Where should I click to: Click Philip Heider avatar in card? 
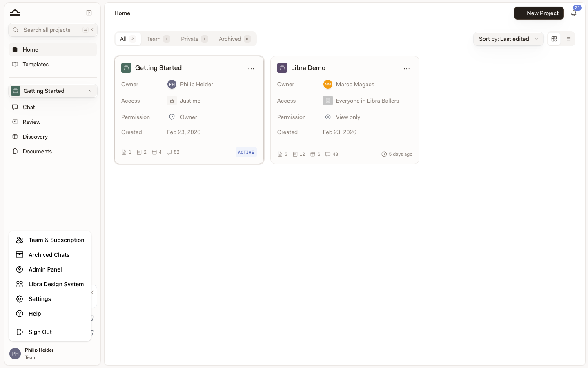tap(172, 84)
